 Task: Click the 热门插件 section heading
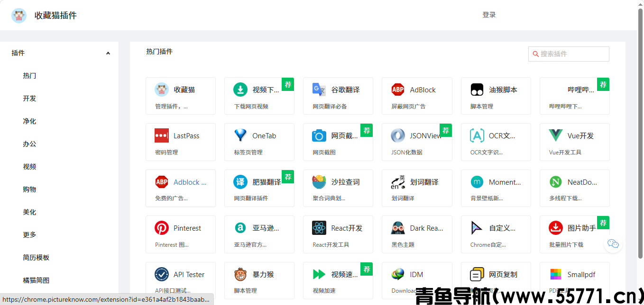(159, 52)
